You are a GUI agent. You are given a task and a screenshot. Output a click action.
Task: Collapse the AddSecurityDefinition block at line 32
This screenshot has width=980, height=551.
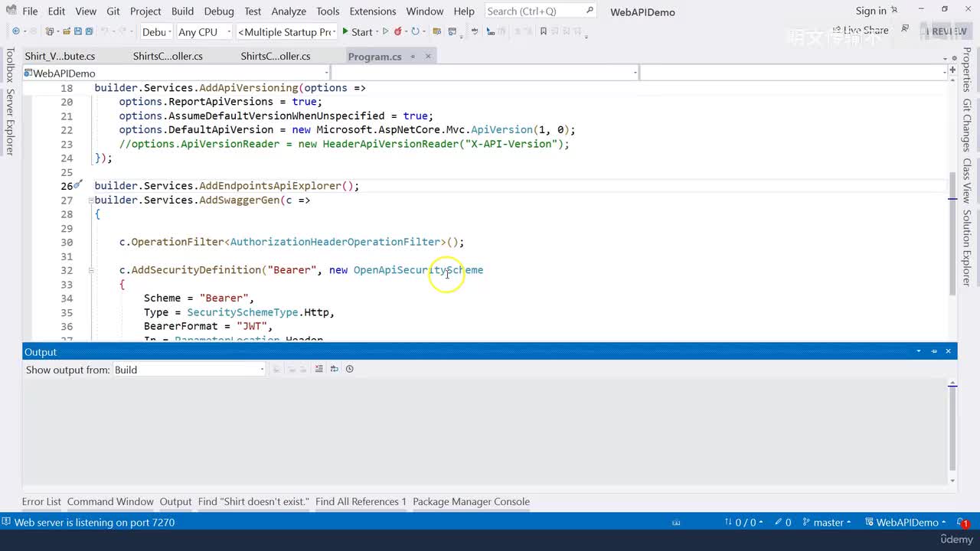coord(91,270)
